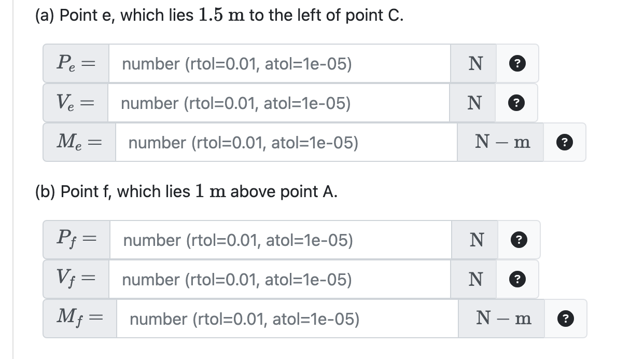Click the 'P_e =' variable label
Viewport: 644px width, 359px height.
pos(76,64)
